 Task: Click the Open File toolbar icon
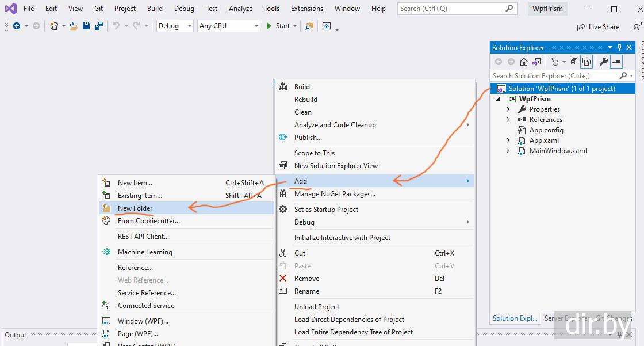[73, 26]
